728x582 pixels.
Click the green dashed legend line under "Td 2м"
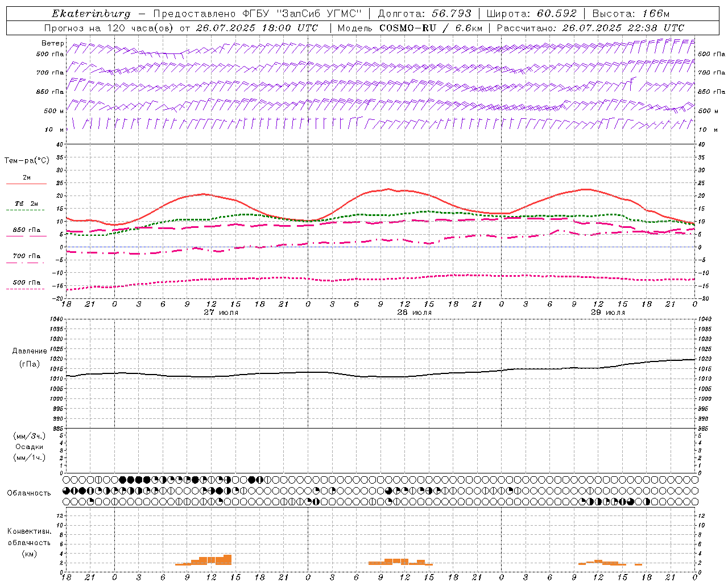coord(26,210)
